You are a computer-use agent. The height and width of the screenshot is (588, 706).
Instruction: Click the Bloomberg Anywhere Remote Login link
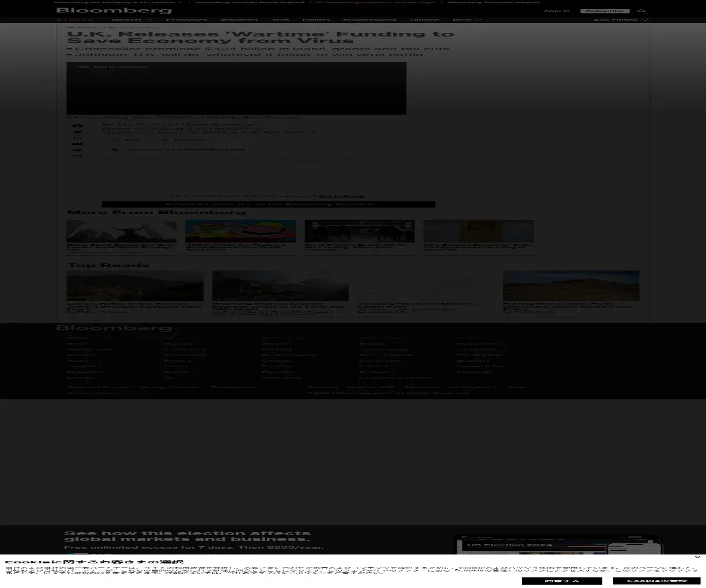379,2
